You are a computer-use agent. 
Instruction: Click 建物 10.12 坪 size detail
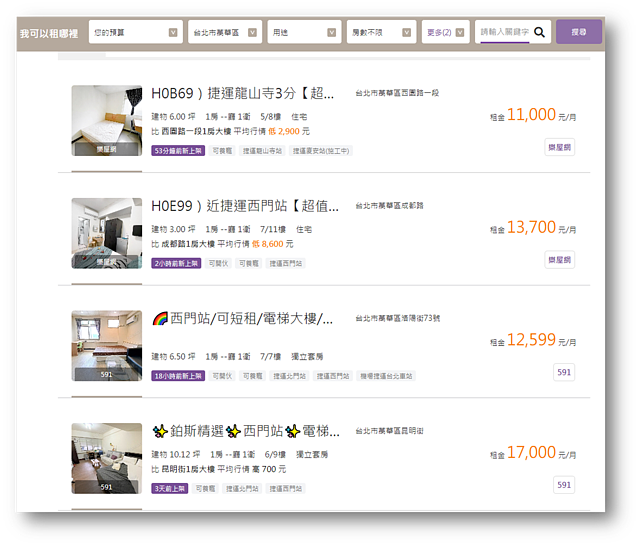coord(176,454)
